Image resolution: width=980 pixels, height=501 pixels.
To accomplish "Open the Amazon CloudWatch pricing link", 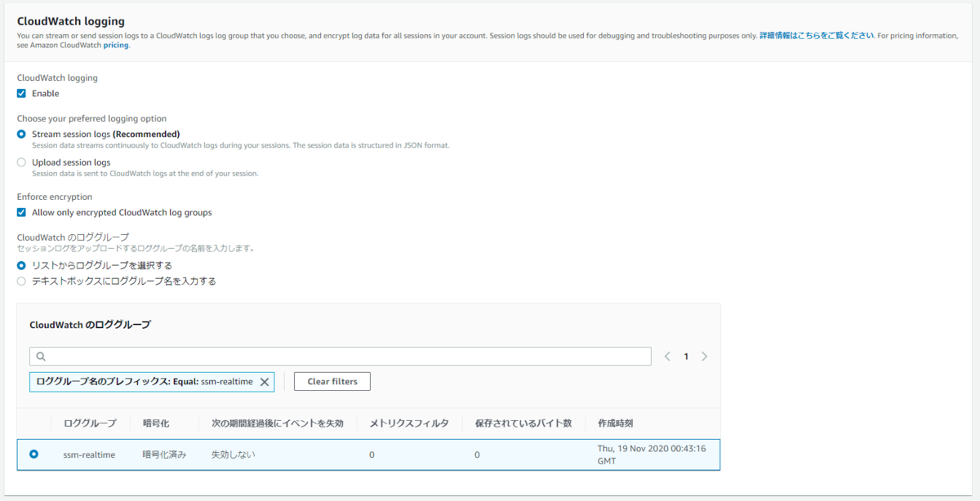I will tap(116, 46).
